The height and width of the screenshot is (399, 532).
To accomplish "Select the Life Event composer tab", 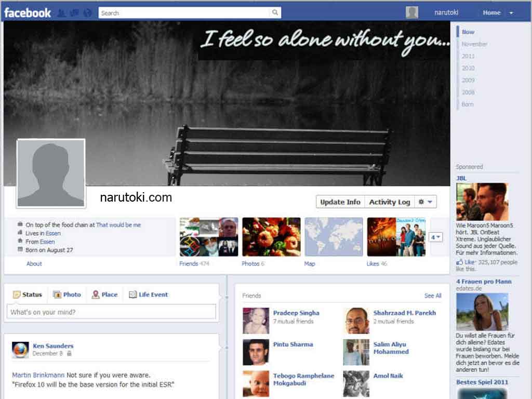I will click(x=149, y=295).
